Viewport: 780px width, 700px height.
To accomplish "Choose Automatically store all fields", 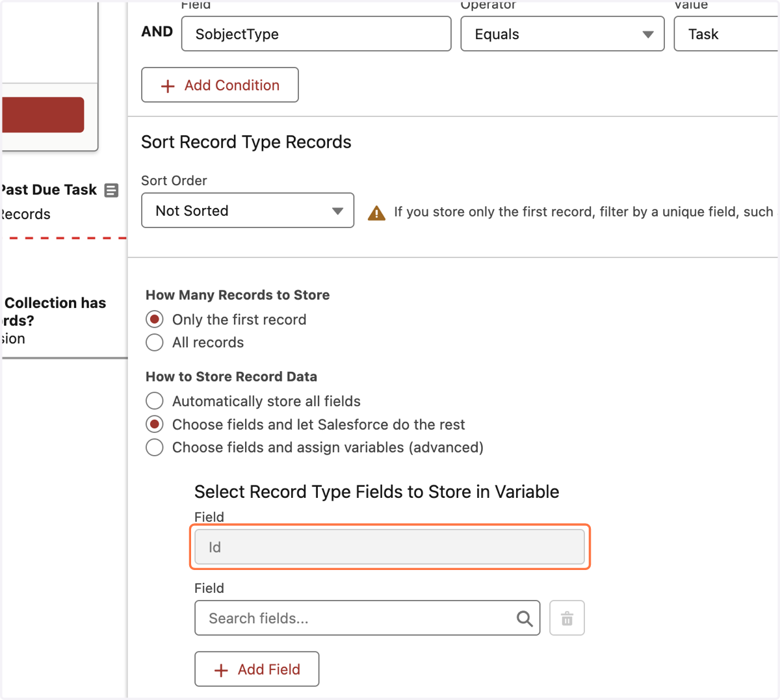I will coord(155,401).
